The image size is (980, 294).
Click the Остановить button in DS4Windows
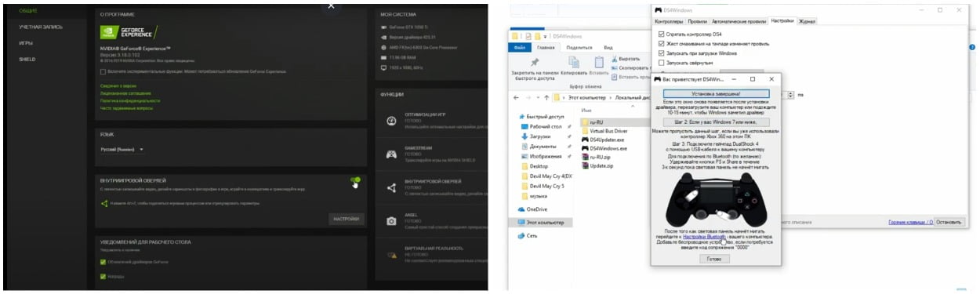[x=948, y=222]
